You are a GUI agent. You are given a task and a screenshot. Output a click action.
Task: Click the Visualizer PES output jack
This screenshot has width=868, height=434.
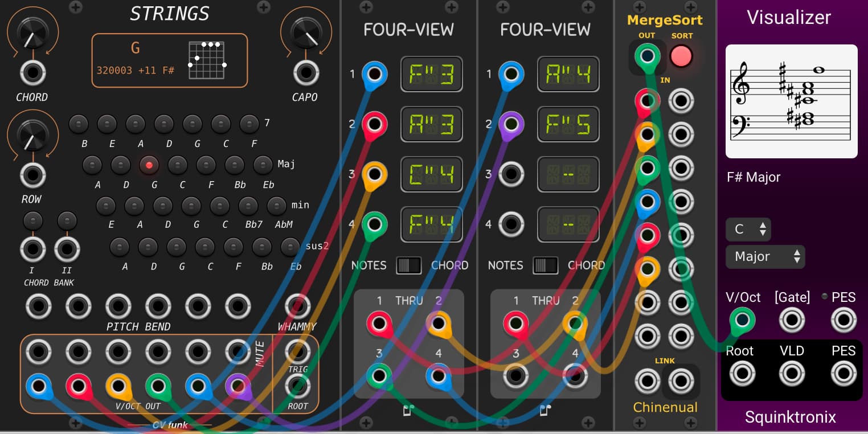pyautogui.click(x=843, y=374)
